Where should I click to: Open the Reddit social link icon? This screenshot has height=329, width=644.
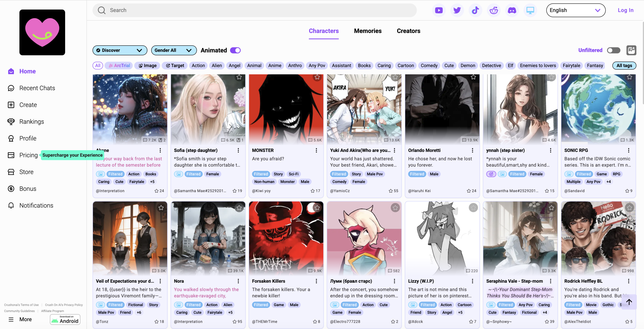[494, 10]
